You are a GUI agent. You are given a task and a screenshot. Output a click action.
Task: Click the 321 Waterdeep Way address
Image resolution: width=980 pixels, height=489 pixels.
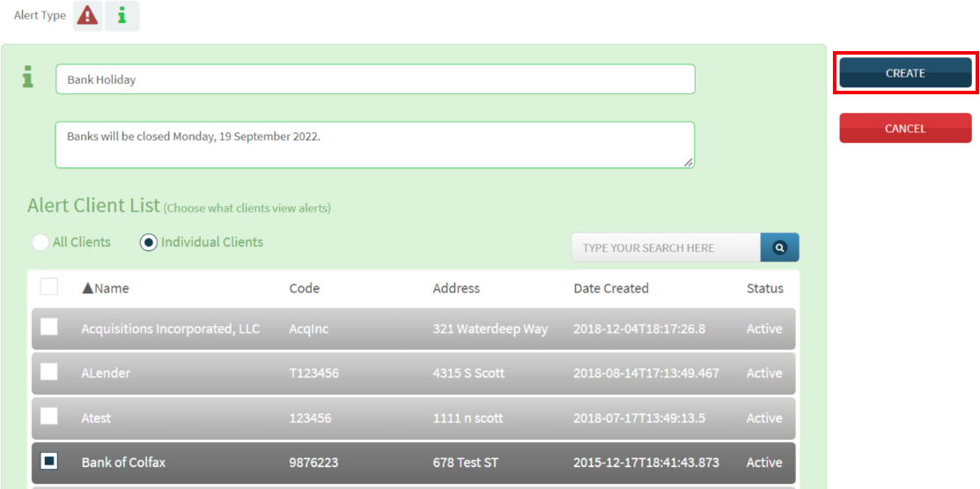coord(490,329)
